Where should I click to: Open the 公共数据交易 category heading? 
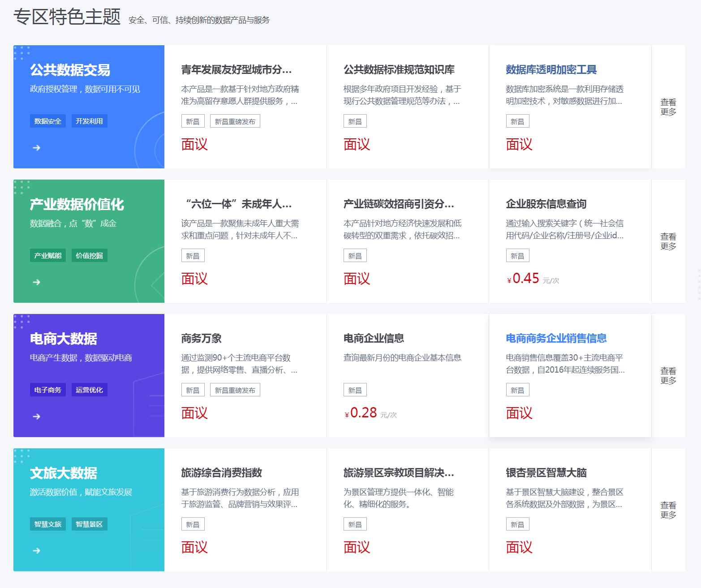click(70, 70)
